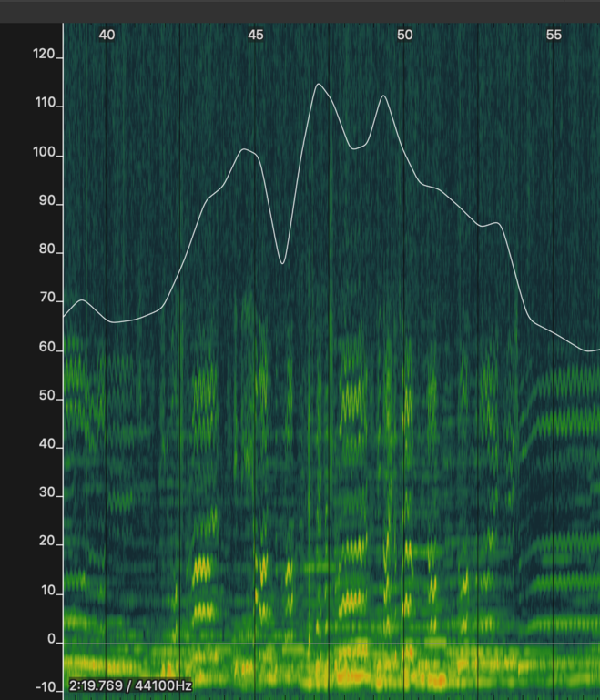Viewport: 600px width, 700px height.
Task: Click the white curve's starting point at left edge
Action: (64, 316)
